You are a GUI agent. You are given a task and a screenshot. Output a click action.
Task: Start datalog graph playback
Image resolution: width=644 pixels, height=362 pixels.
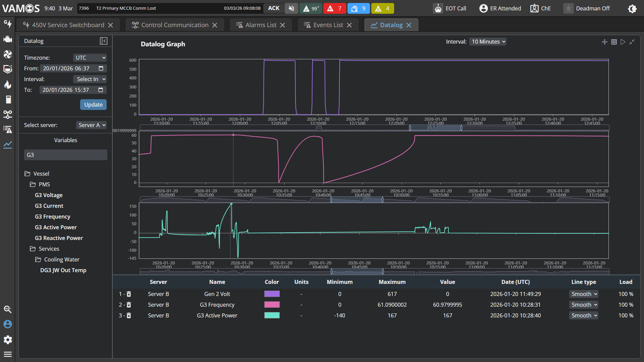click(x=623, y=42)
